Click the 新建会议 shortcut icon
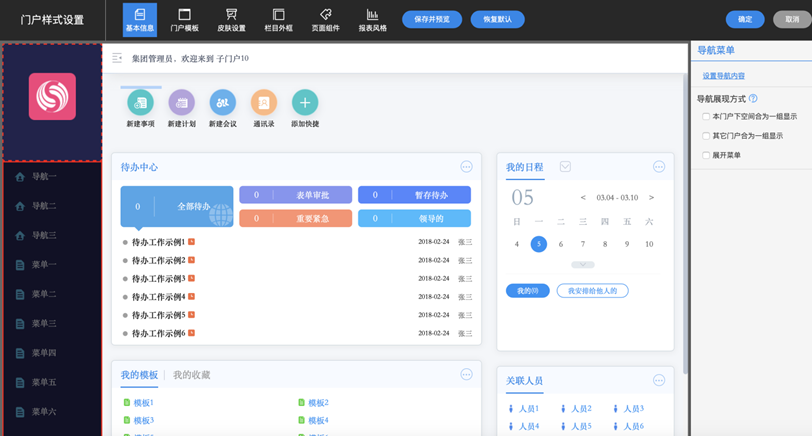 tap(222, 102)
